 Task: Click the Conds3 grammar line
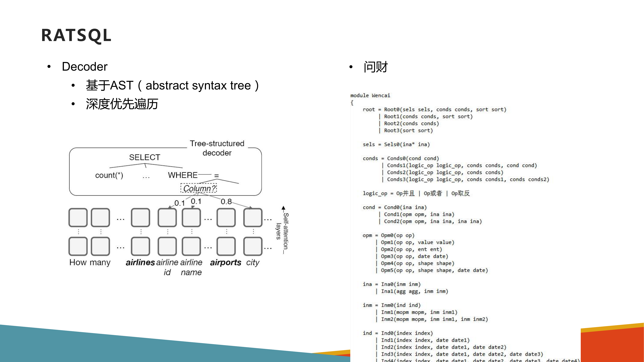[465, 179]
